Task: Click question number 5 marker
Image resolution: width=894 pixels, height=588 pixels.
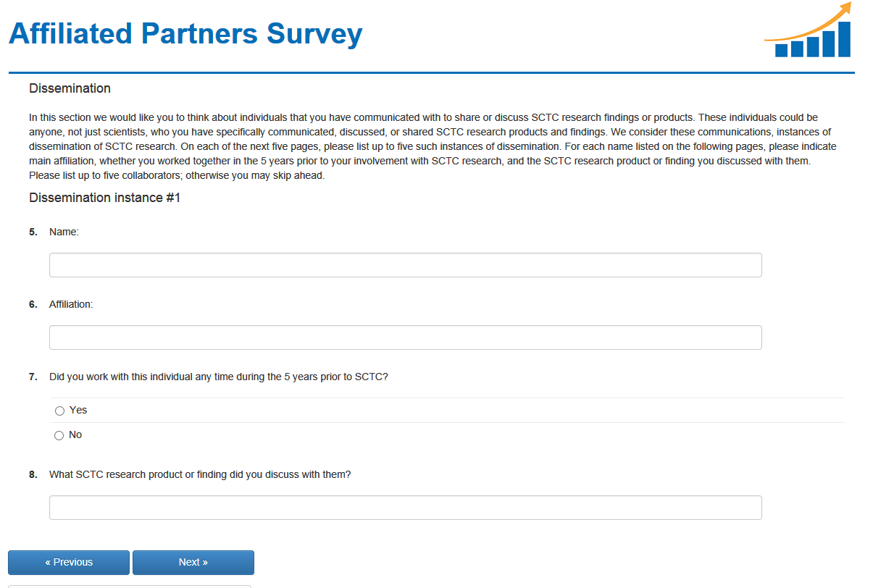Action: 33,232
